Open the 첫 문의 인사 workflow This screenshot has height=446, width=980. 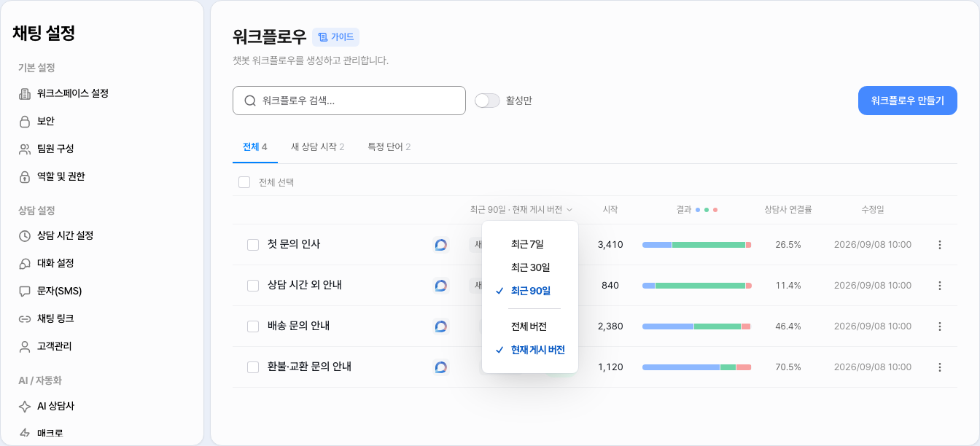click(x=294, y=245)
